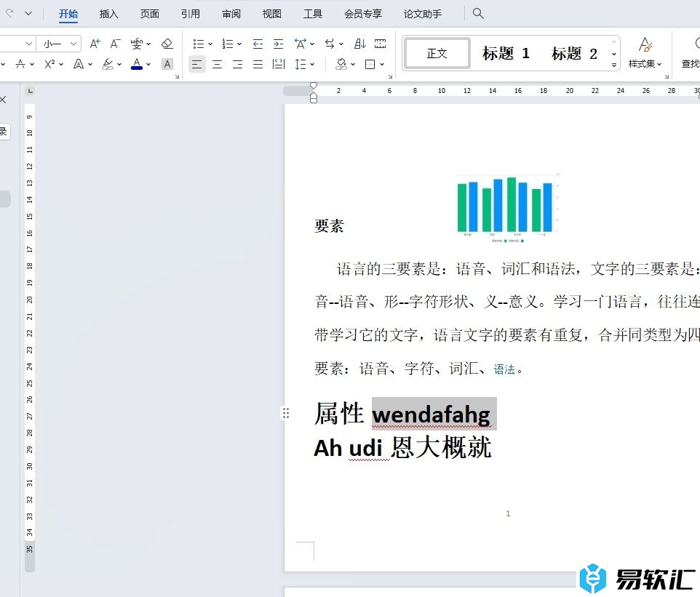Select the bar chart image
The width and height of the screenshot is (700, 597).
[x=507, y=208]
